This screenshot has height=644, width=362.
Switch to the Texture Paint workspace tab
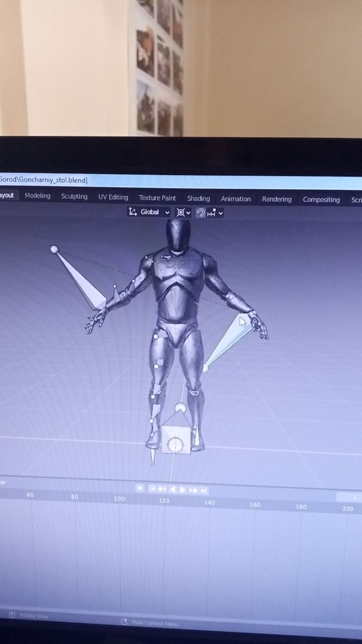coord(157,198)
